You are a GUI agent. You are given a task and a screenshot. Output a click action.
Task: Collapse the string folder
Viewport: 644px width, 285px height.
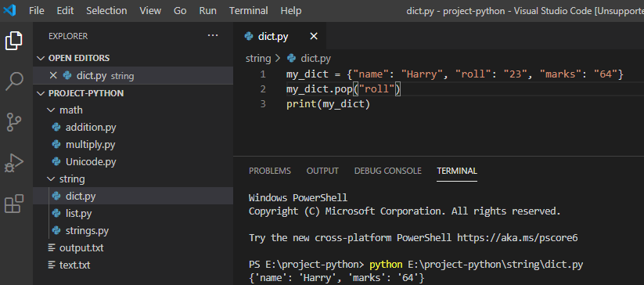point(51,179)
